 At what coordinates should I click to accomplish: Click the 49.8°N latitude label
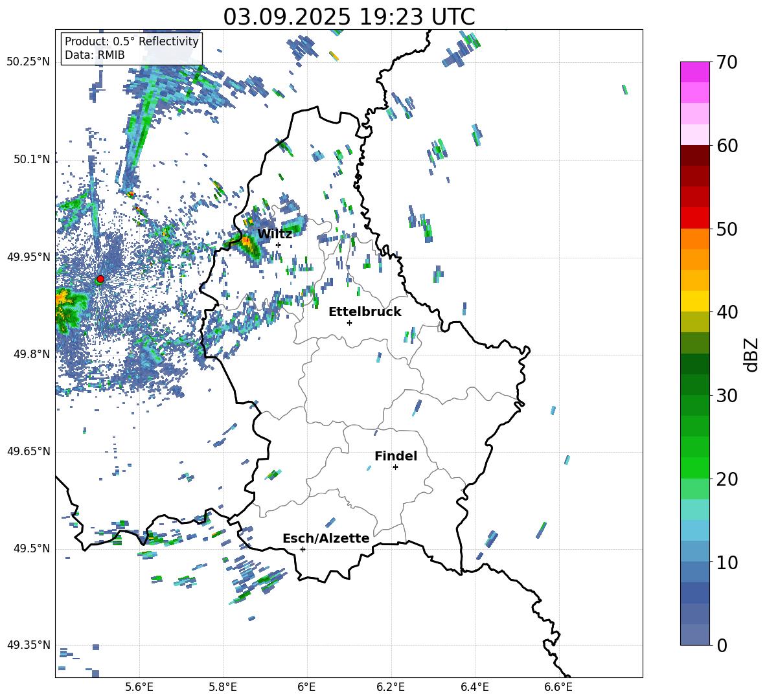tap(32, 354)
